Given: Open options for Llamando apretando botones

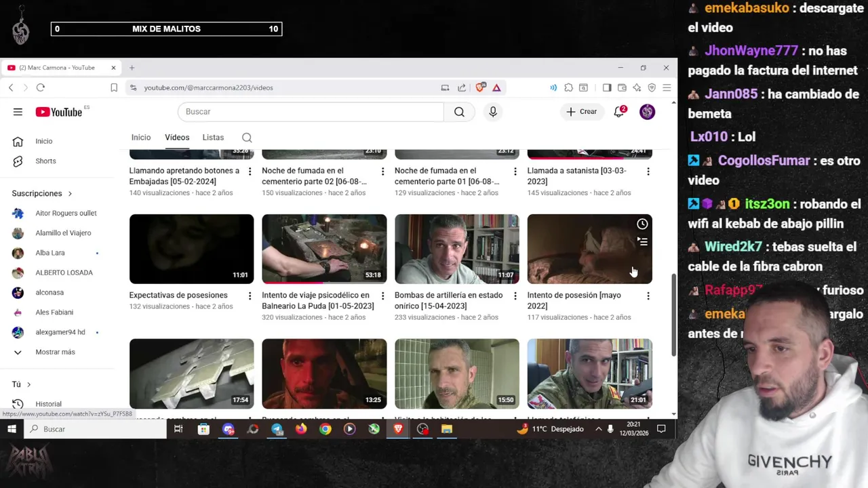Looking at the screenshot, I should (250, 171).
